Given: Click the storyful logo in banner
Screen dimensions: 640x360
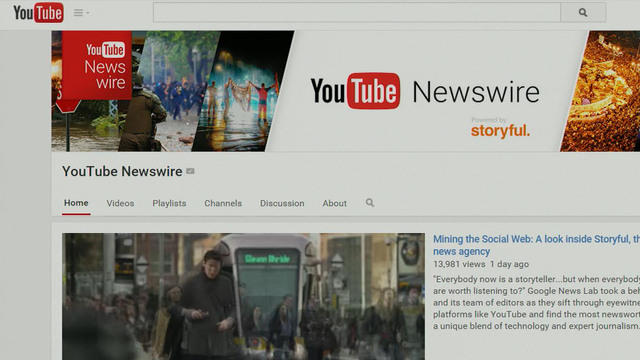Looking at the screenshot, I should point(500,130).
